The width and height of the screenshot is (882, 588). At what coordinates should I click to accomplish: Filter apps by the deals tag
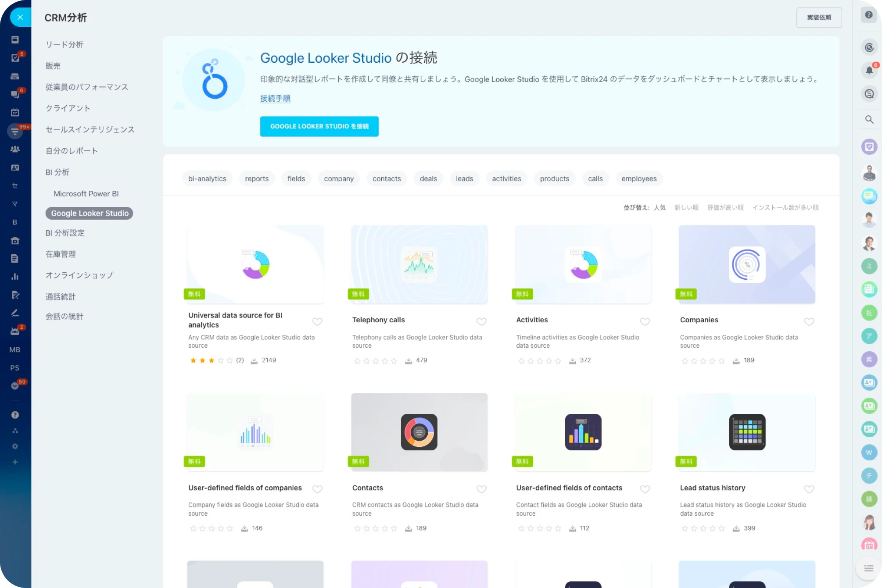[x=428, y=178]
